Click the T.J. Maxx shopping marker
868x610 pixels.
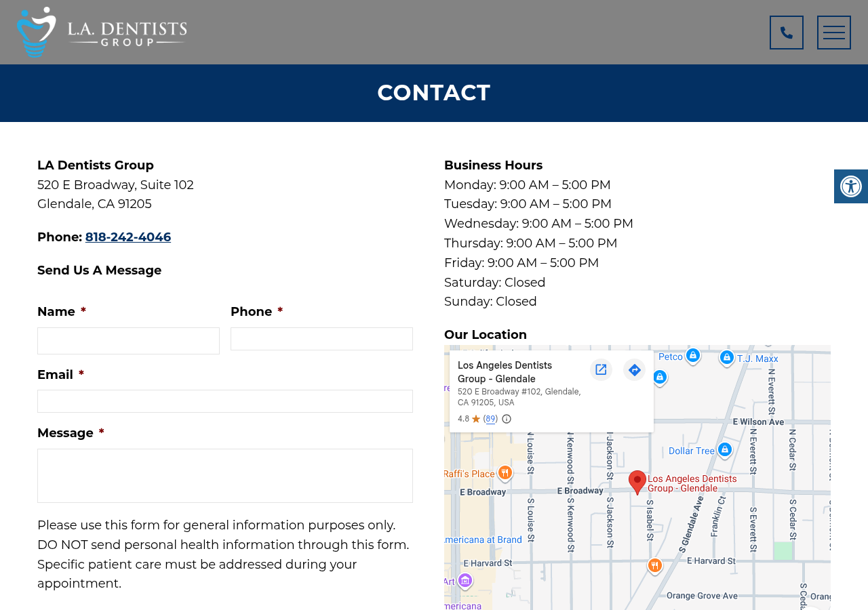point(727,357)
